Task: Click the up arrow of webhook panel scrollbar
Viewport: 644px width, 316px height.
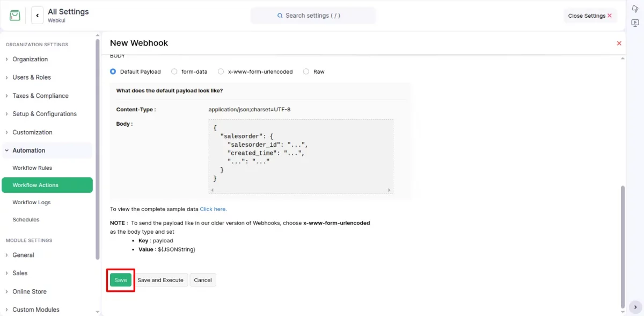Action: [x=623, y=58]
